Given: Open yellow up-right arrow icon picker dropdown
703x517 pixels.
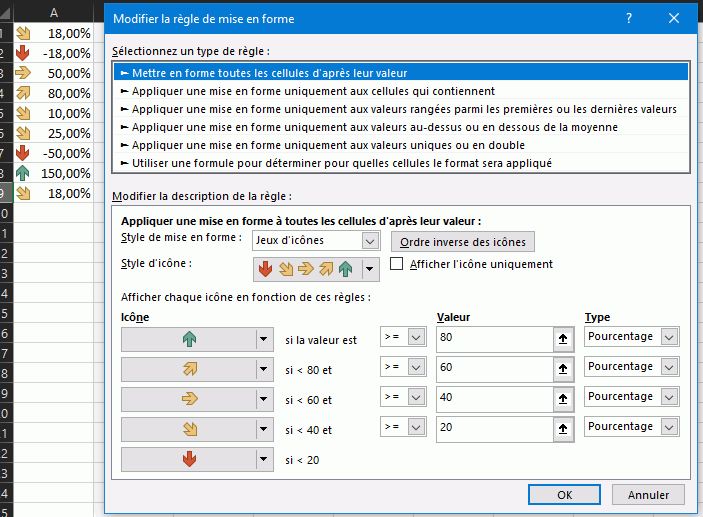Looking at the screenshot, I should click(x=264, y=369).
